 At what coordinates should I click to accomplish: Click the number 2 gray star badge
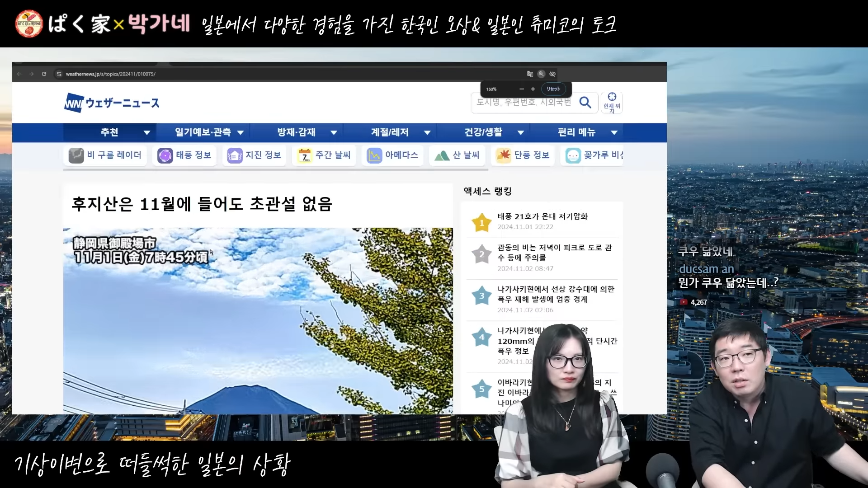(x=482, y=254)
